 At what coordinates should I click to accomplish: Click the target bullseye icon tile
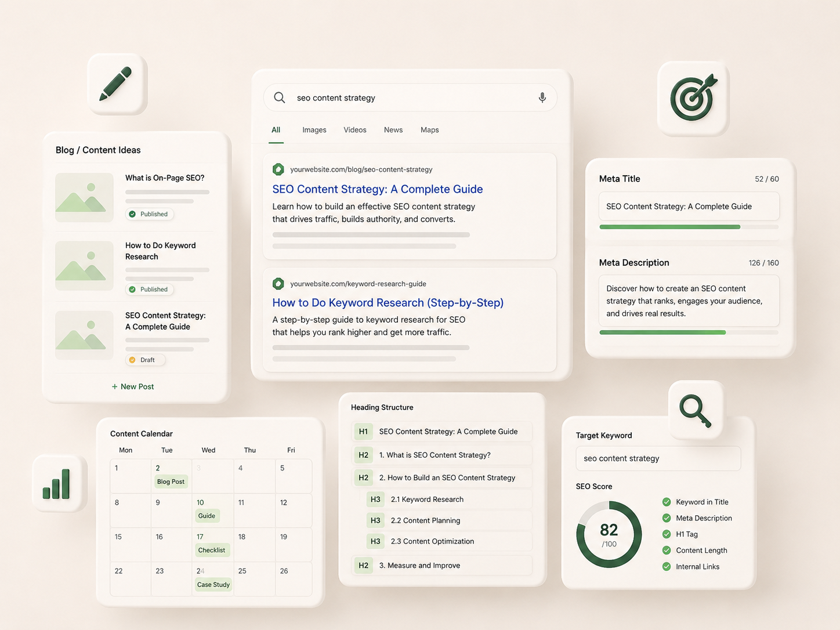pyautogui.click(x=693, y=99)
